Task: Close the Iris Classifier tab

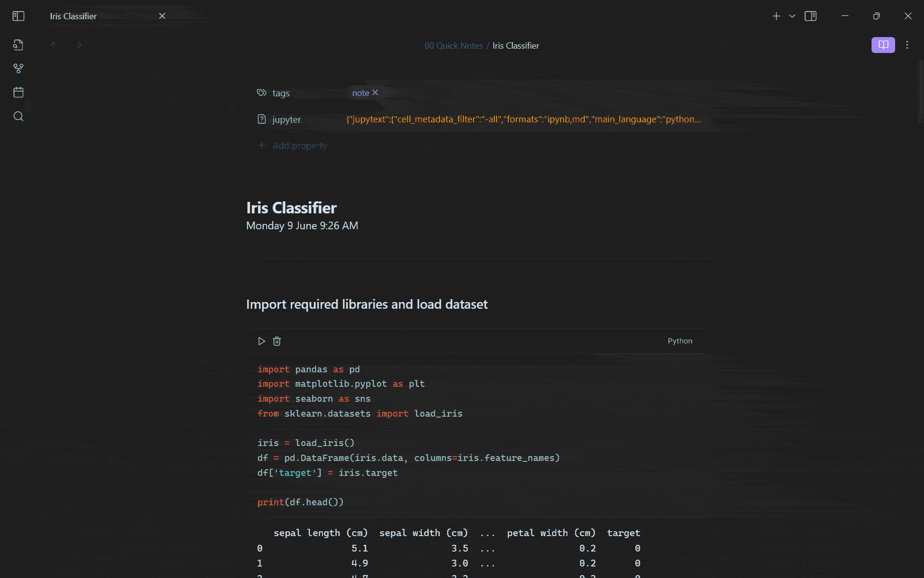Action: pyautogui.click(x=162, y=16)
